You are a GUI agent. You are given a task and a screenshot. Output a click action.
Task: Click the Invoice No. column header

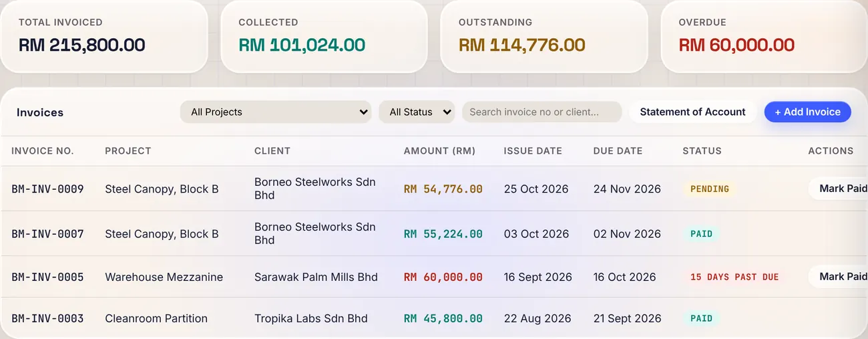pyautogui.click(x=43, y=151)
